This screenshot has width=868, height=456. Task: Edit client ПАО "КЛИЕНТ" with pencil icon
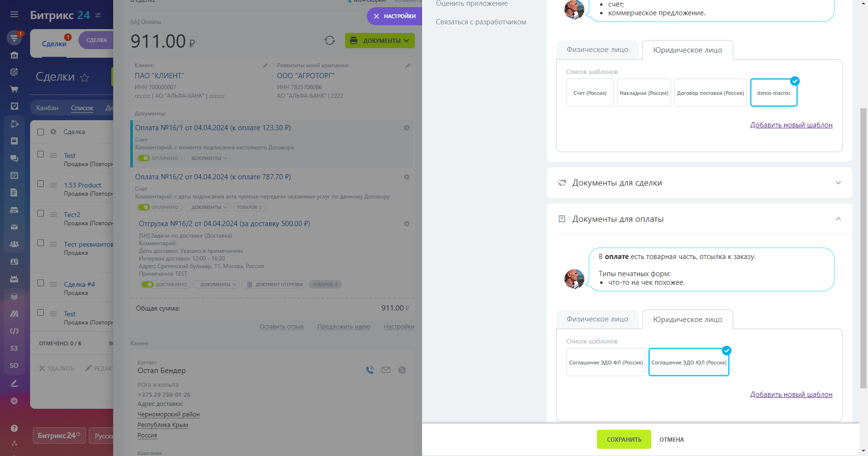[x=265, y=66]
